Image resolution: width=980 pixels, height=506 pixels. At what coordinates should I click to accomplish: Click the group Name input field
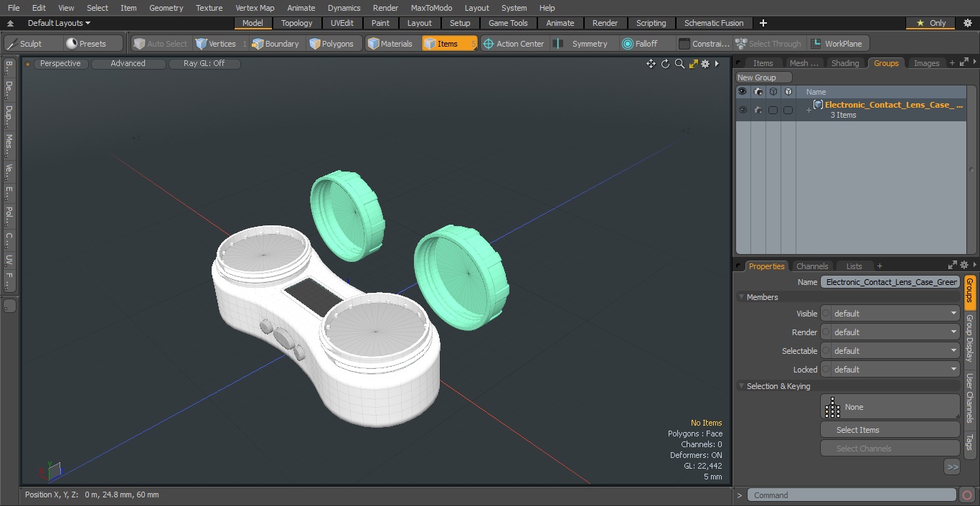pos(890,282)
